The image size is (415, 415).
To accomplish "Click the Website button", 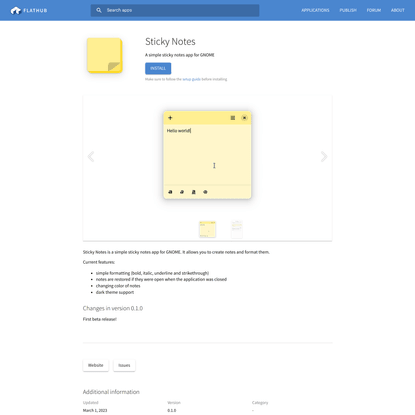I will (96, 365).
